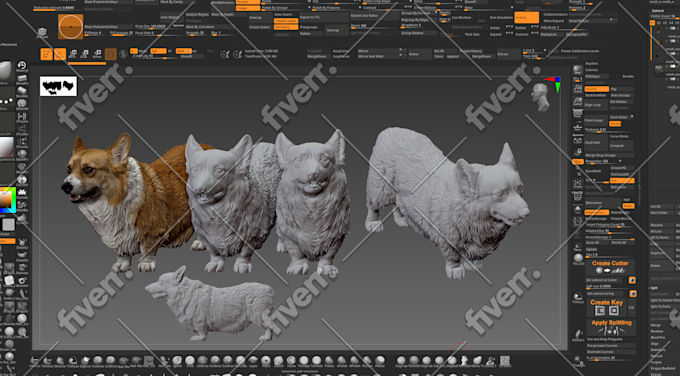
Task: Toggle the Zadd sculpt mode button
Action: click(183, 51)
